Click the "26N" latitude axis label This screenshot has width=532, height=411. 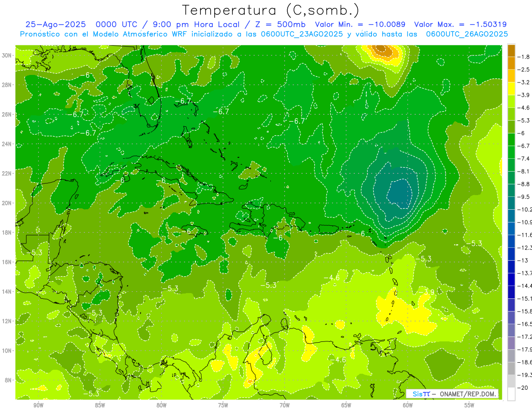pyautogui.click(x=7, y=114)
